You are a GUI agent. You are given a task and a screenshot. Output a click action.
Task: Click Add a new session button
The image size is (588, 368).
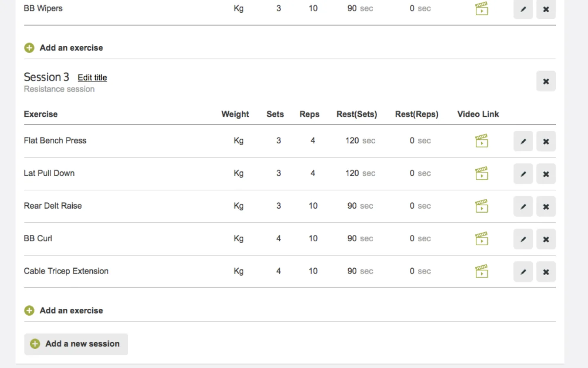click(76, 344)
